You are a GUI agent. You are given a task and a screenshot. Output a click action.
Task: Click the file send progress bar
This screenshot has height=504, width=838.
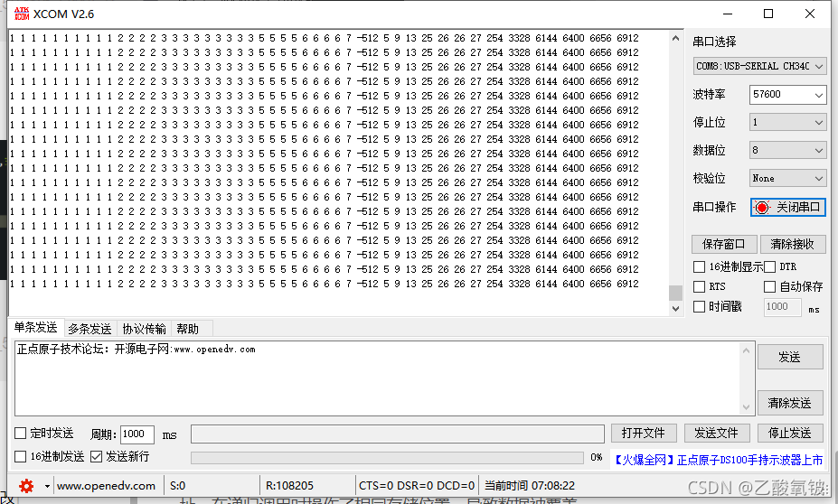click(387, 458)
